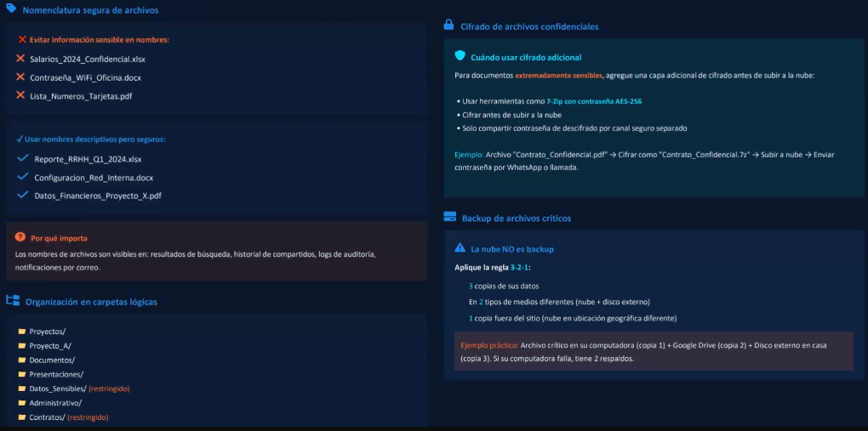Click the folder tree icon beside Organización en carpetas lógicas
Screen dimensions: 868x431
click(x=13, y=300)
